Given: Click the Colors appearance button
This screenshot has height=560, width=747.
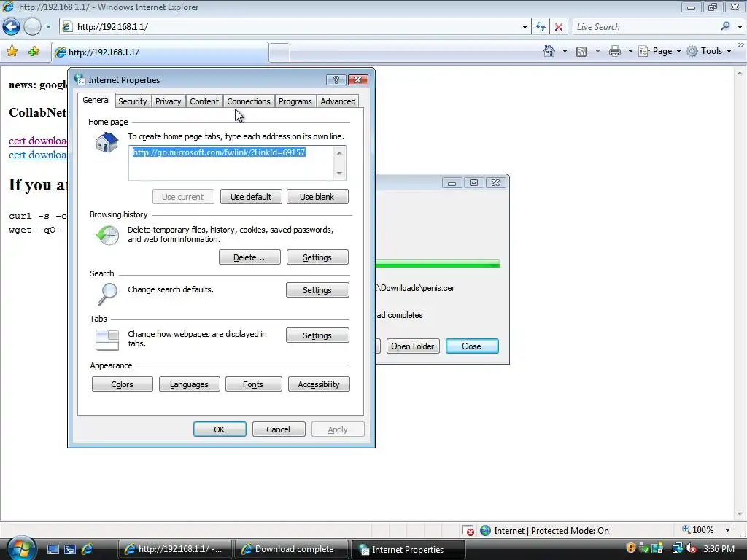Looking at the screenshot, I should tap(122, 384).
